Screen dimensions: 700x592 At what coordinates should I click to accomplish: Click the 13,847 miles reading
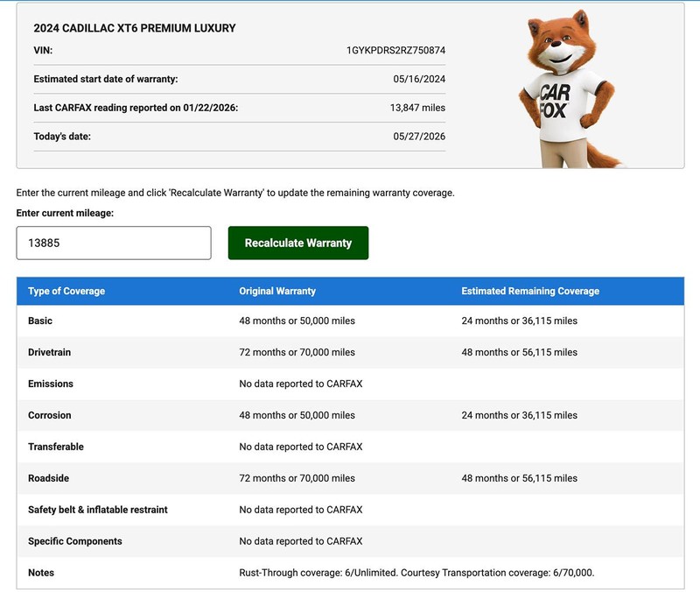(417, 108)
